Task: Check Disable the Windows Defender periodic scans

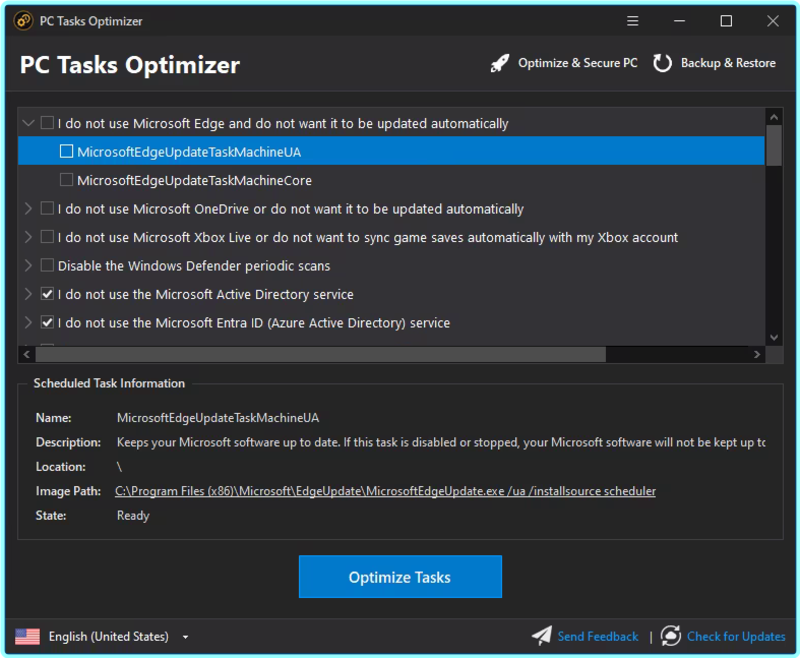Action: pyautogui.click(x=47, y=265)
